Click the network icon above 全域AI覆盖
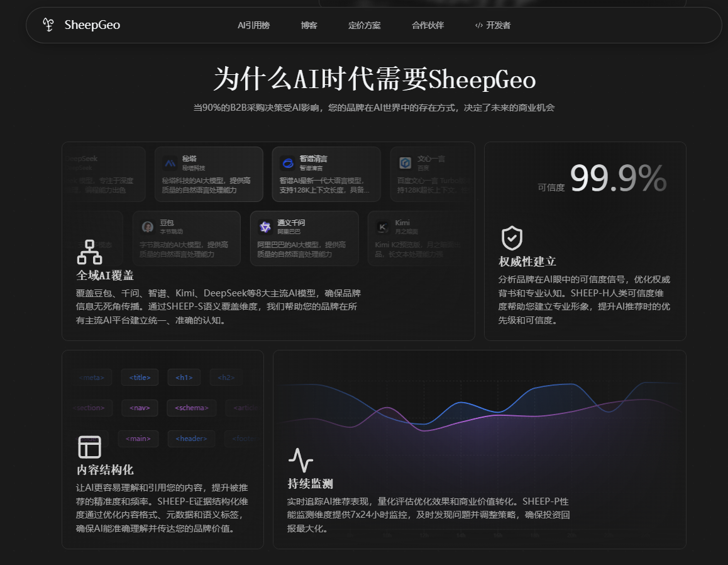This screenshot has width=728, height=565. tap(90, 252)
